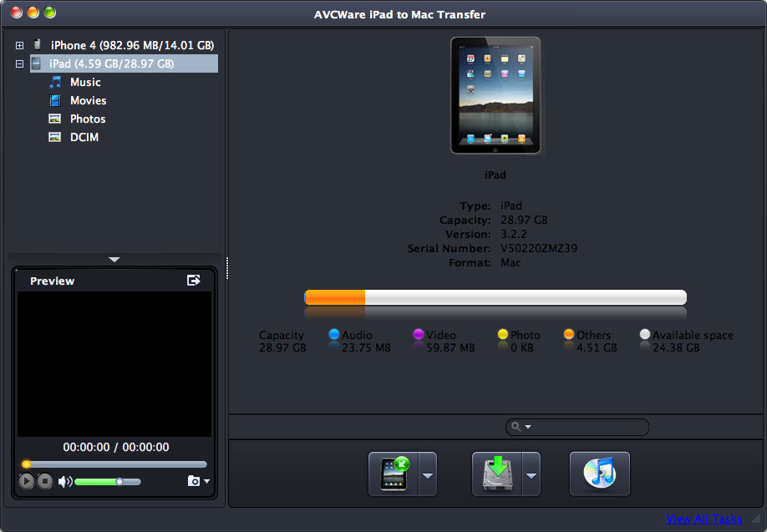This screenshot has height=532, width=767.
Task: Click the panel splitter handle dots
Action: 227,268
